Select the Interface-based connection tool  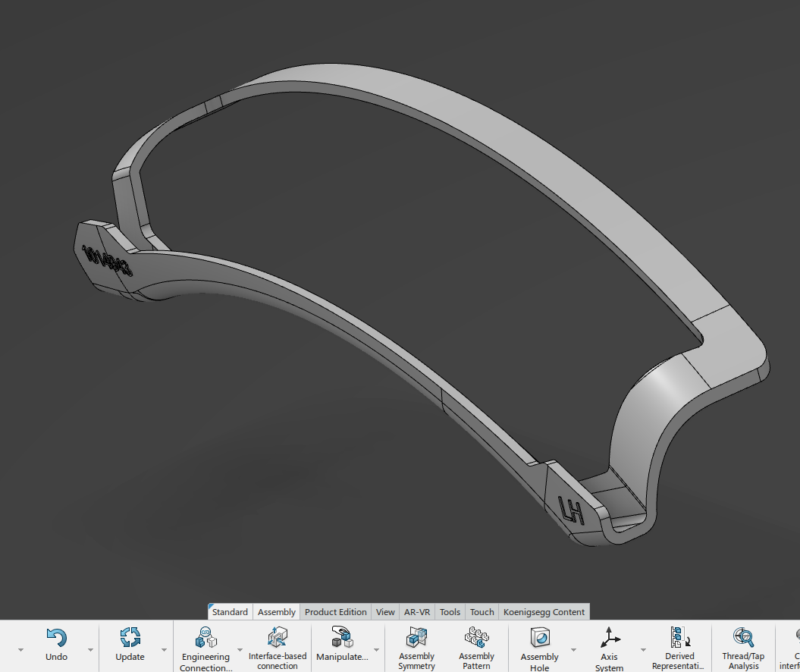278,638
